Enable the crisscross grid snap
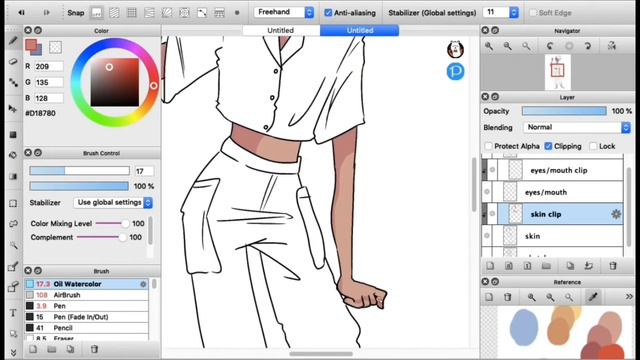The image size is (640, 360). pyautogui.click(x=132, y=13)
